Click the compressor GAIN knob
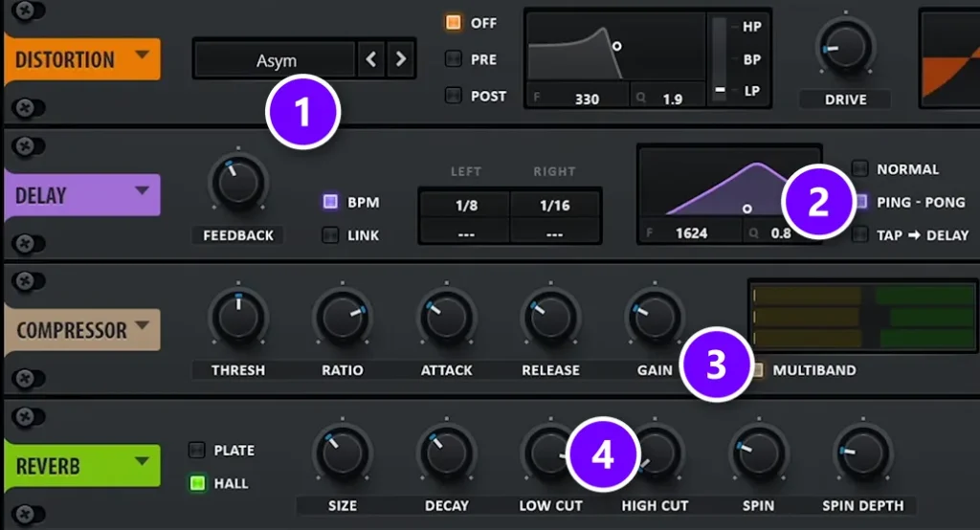Screen dimensions: 980x530 tap(655, 318)
